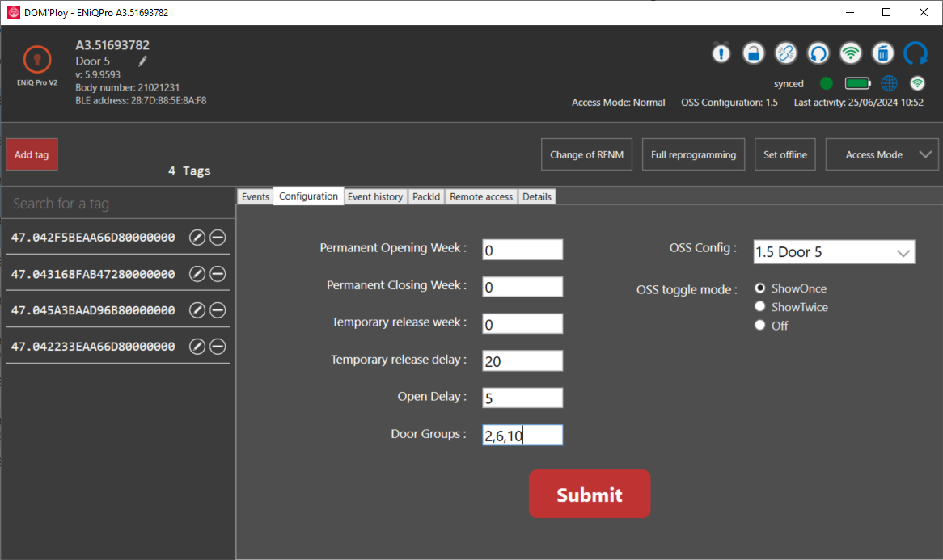Focus the Search for a tag field
943x560 pixels.
coord(118,204)
